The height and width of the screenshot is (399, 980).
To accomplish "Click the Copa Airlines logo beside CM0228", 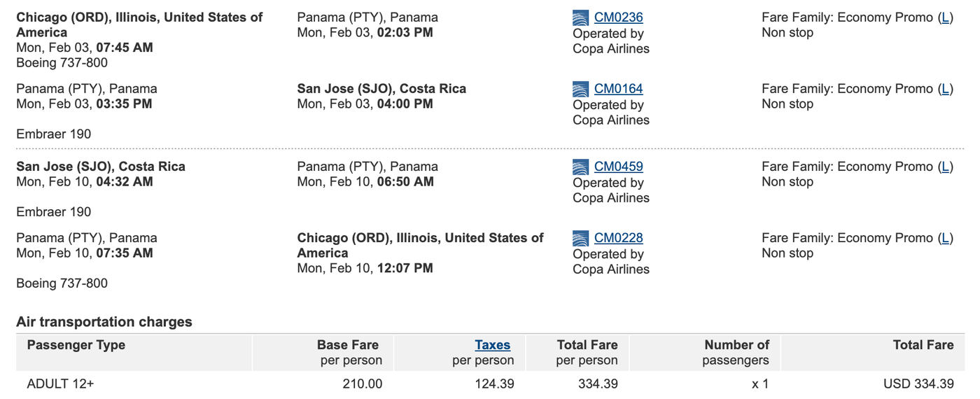I will [580, 239].
